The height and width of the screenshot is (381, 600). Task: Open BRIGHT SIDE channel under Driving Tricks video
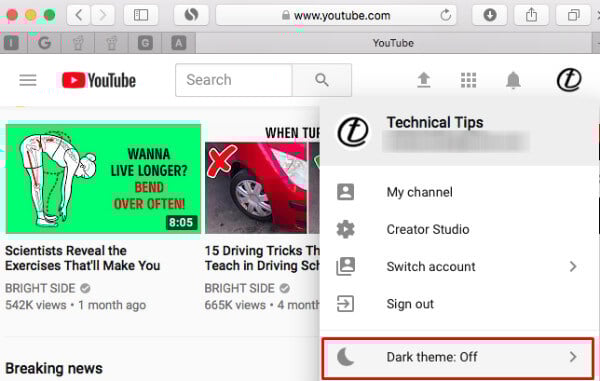pos(240,288)
